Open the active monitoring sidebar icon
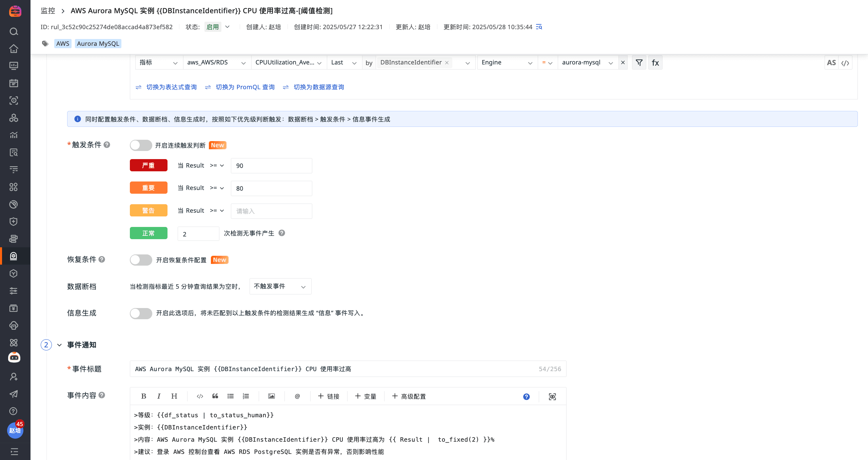 [14, 256]
